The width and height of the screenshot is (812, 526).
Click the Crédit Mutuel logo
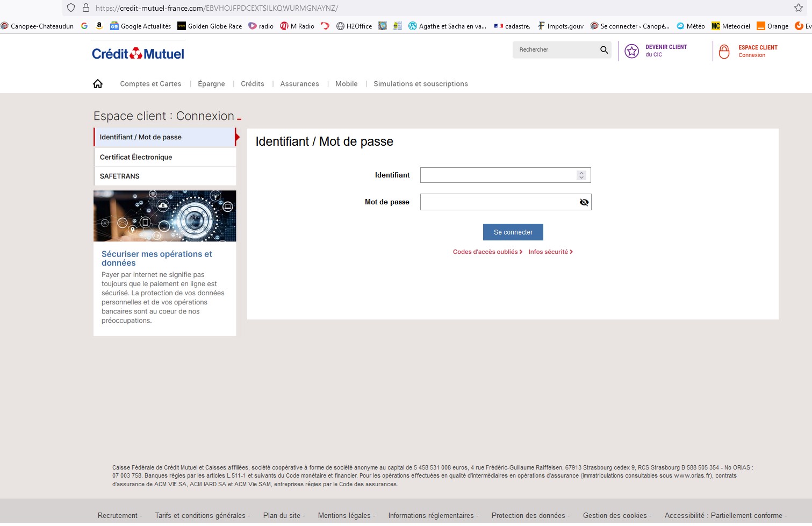click(x=138, y=53)
